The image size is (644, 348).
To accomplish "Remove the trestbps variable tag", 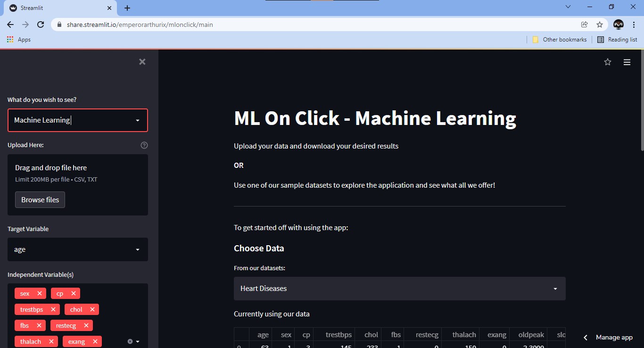I will tap(53, 309).
